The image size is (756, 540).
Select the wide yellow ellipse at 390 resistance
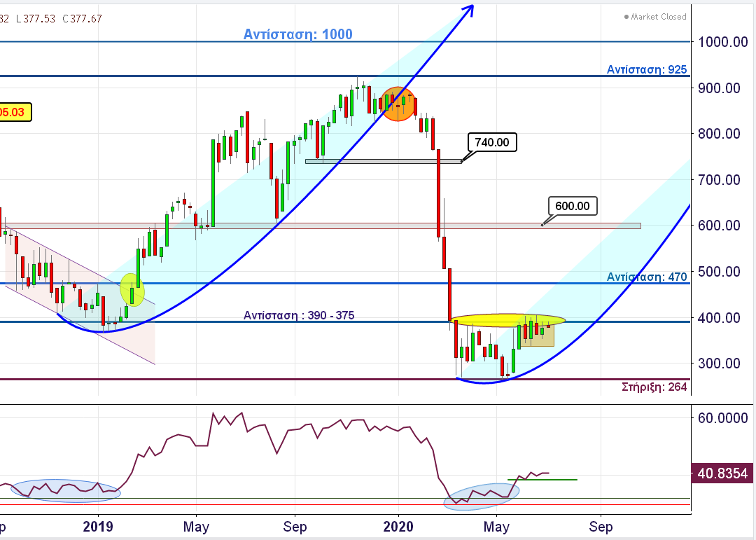click(507, 320)
